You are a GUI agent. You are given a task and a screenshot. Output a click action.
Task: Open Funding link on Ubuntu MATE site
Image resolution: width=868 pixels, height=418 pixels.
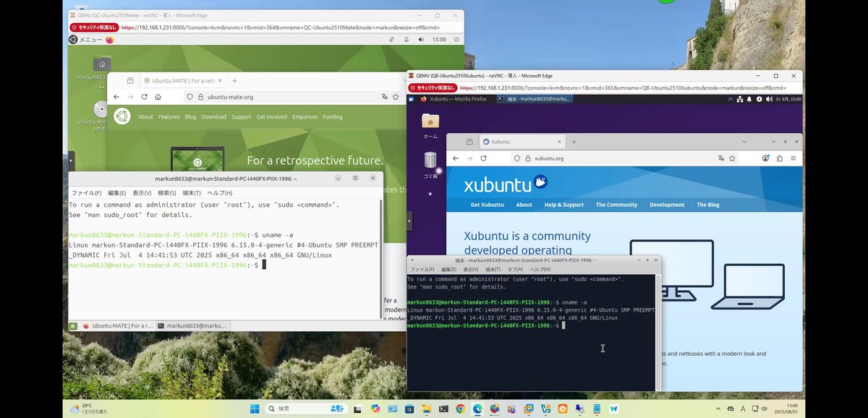point(333,116)
